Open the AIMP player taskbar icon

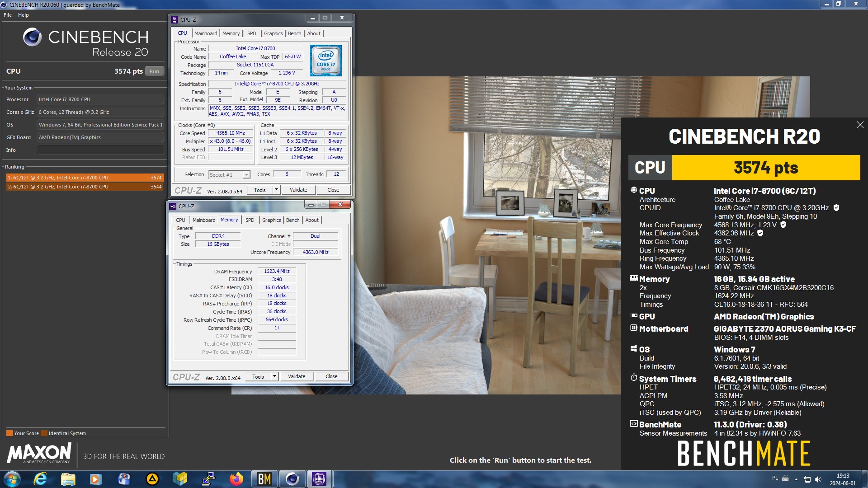click(152, 479)
